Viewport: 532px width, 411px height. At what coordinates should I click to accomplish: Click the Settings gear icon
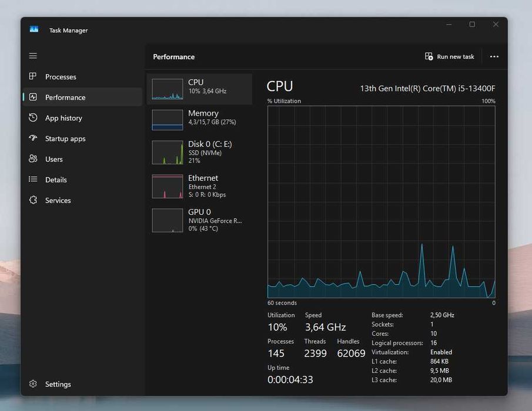[33, 384]
